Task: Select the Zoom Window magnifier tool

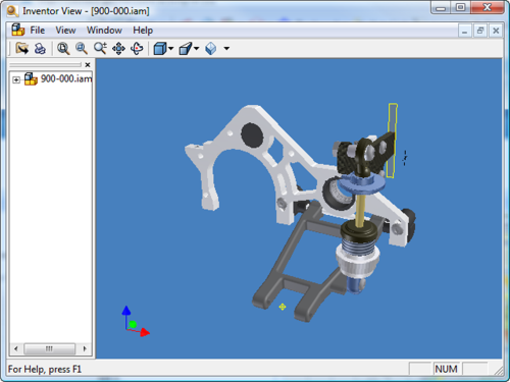Action: (82, 49)
